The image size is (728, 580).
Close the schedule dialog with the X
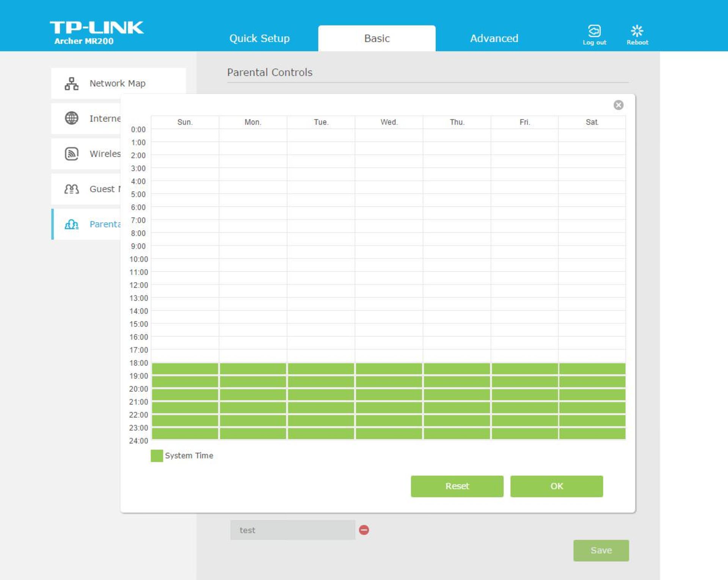[618, 105]
